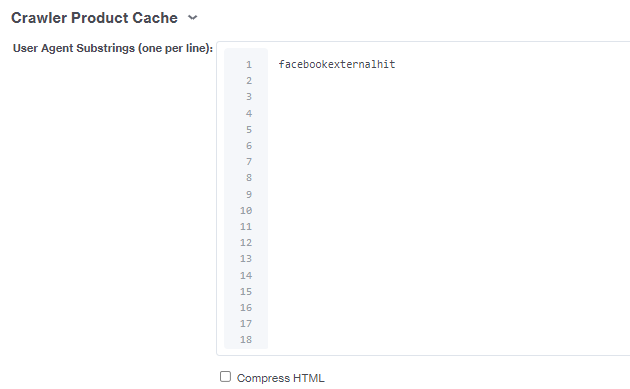
Task: Collapse the Crawler Product Cache section chevron
Action: 193,18
